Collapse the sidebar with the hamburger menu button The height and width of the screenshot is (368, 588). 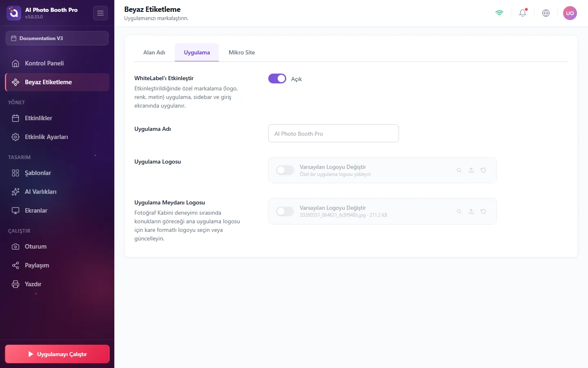(x=100, y=13)
